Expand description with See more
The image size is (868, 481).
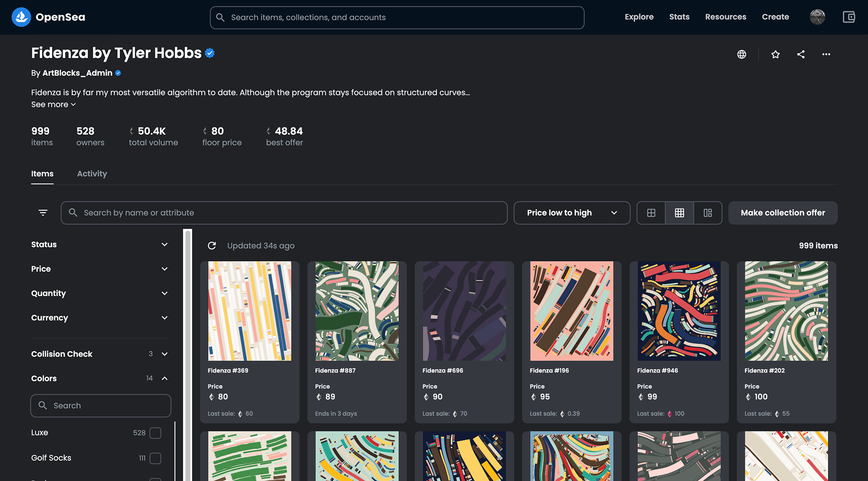tap(53, 105)
